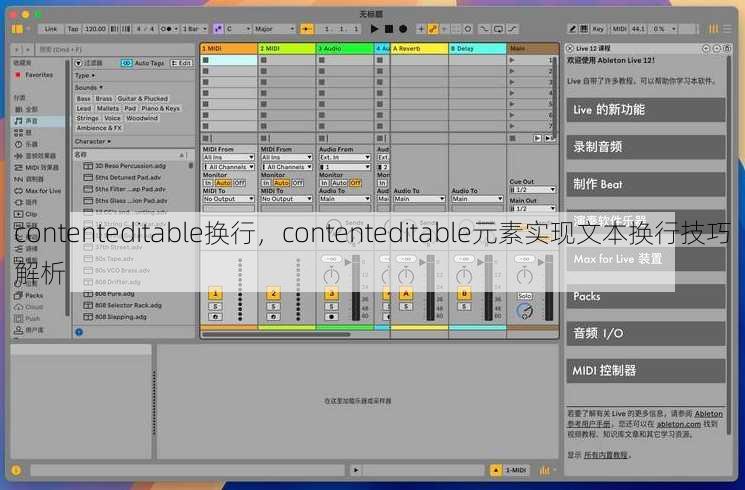Open track 1 MIDI From All Ins dropdown
Viewport: 745px width, 490px height.
pyautogui.click(x=229, y=157)
